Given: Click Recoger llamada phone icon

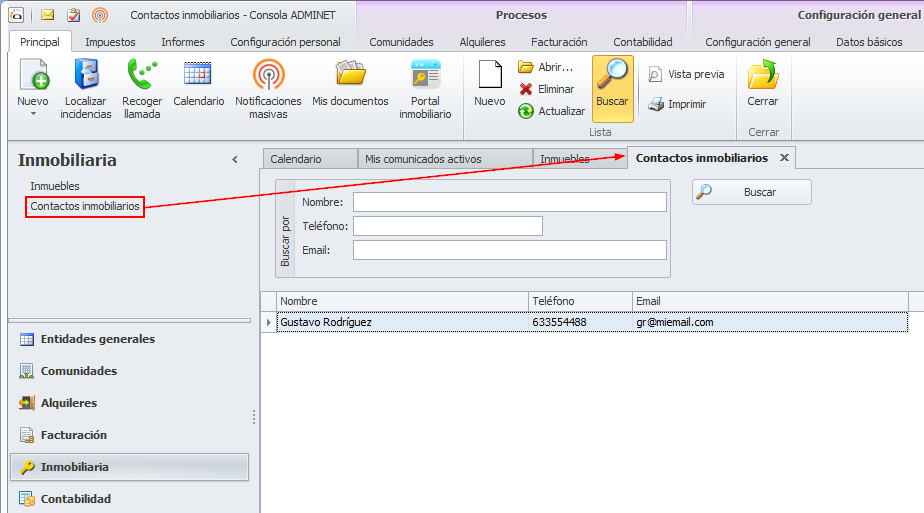Looking at the screenshot, I should (x=142, y=75).
